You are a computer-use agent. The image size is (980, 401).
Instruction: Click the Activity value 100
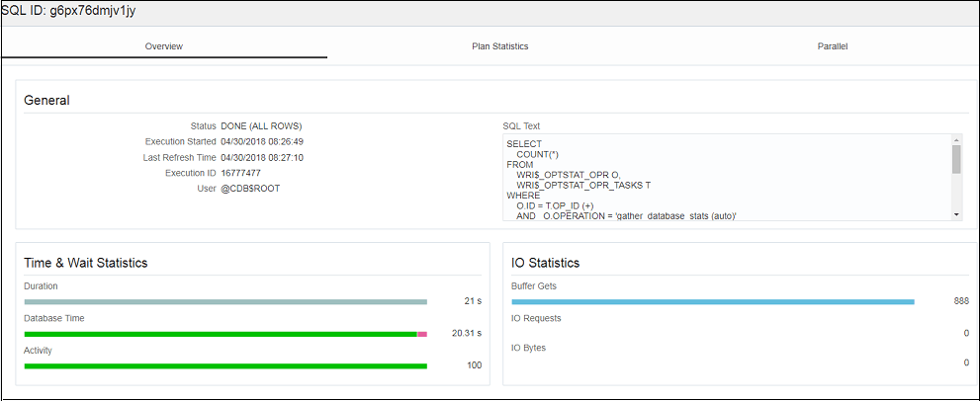(x=475, y=365)
